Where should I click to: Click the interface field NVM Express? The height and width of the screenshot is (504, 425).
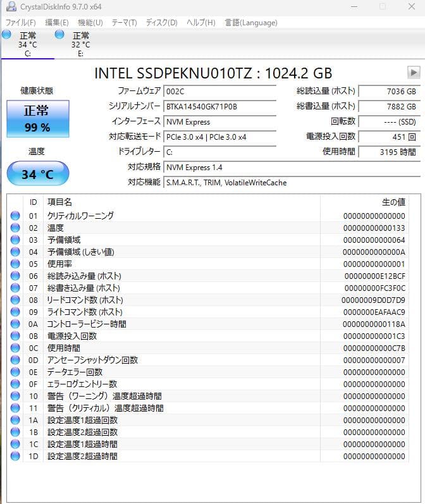pyautogui.click(x=219, y=122)
